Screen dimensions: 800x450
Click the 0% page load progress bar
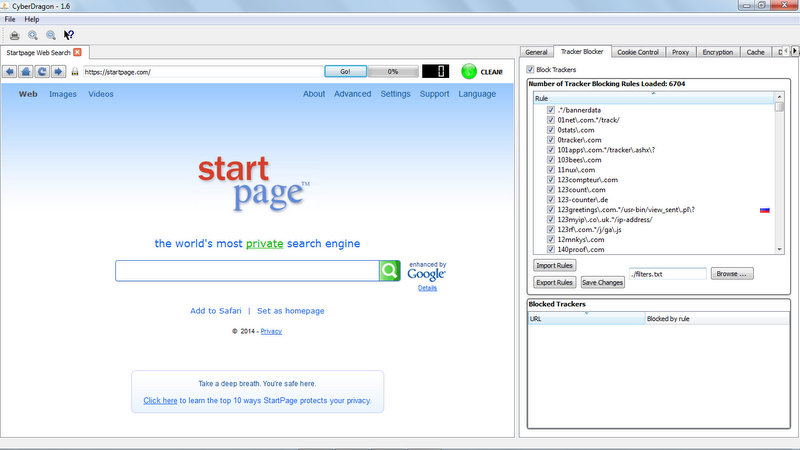393,71
